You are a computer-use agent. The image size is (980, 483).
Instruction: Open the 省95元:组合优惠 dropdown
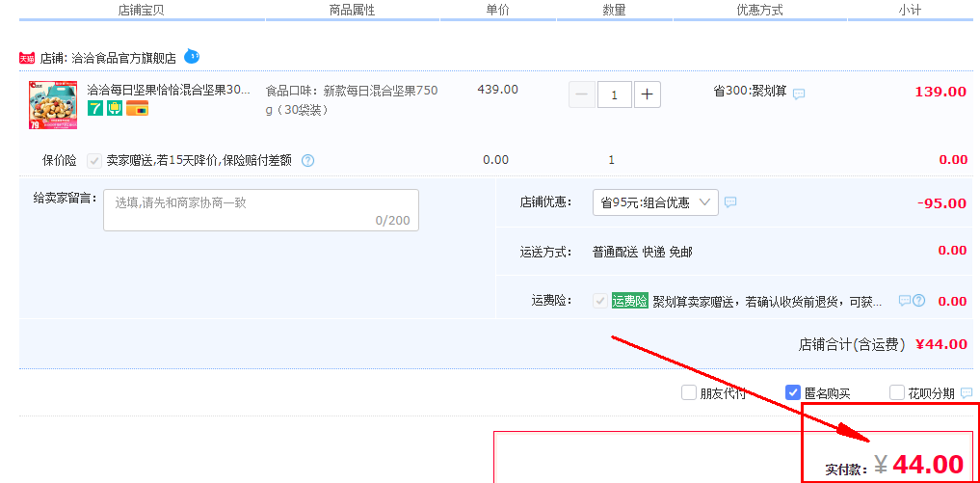[x=655, y=202]
